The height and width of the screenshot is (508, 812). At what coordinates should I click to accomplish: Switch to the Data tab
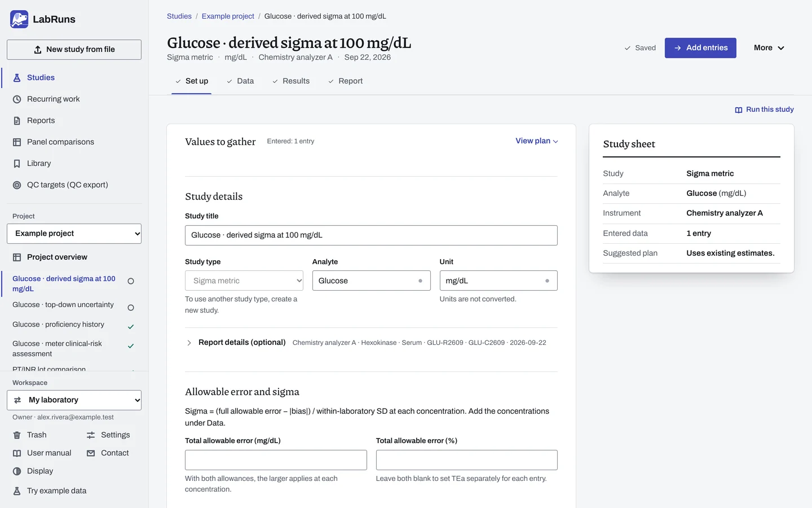tap(240, 81)
